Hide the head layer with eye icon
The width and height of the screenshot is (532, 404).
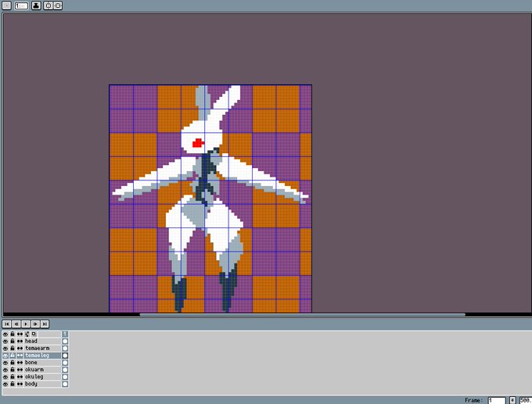pos(5,341)
